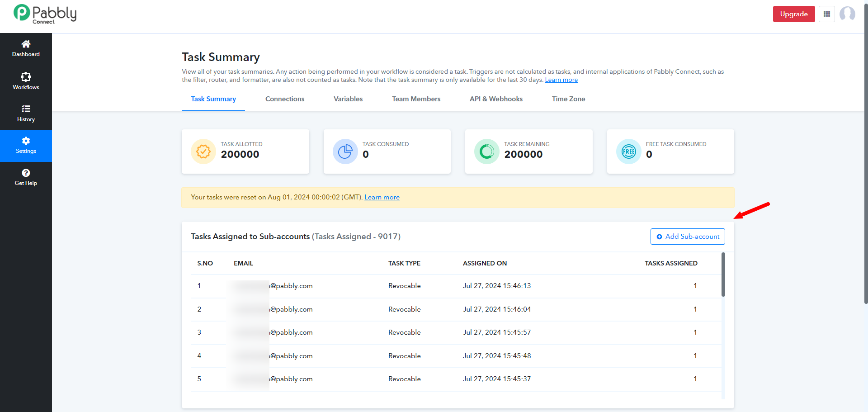Select date Jul 27, 2024 15:46:13
Screen dimensions: 868x412
(497, 286)
